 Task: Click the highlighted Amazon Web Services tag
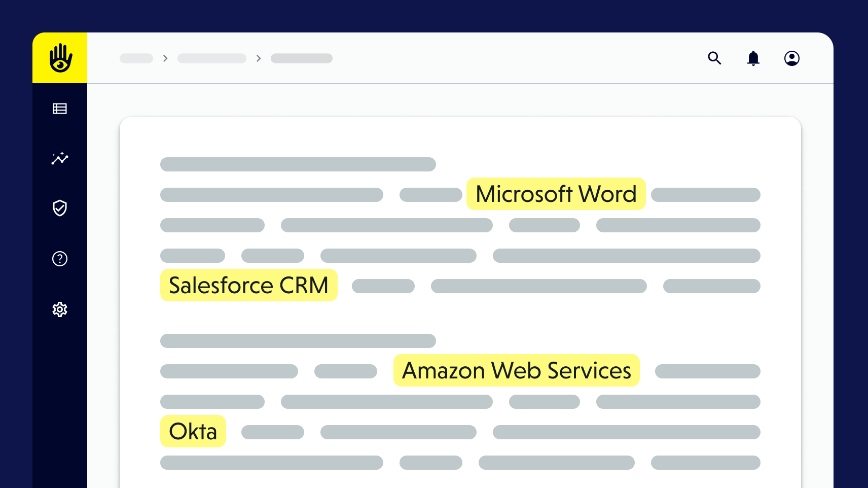pos(516,370)
